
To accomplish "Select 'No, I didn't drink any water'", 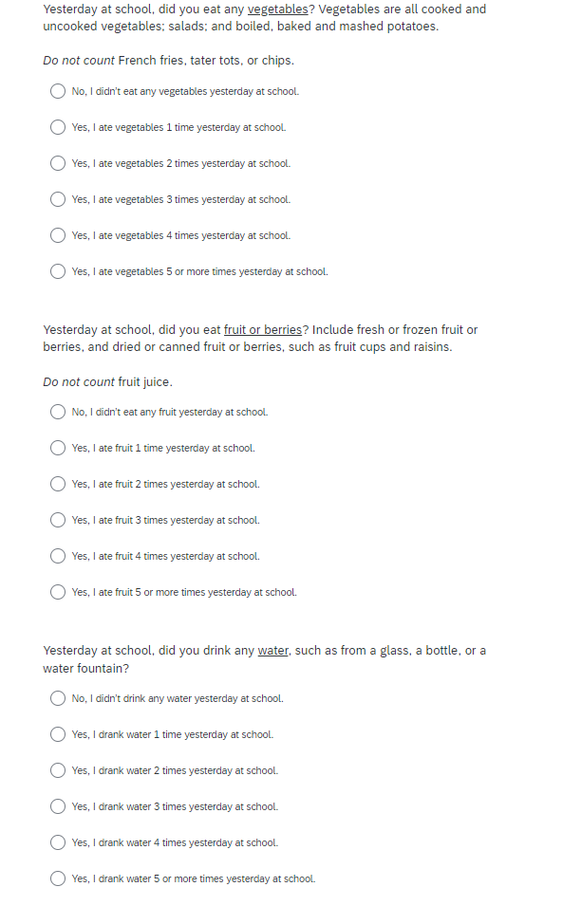I will (x=58, y=699).
